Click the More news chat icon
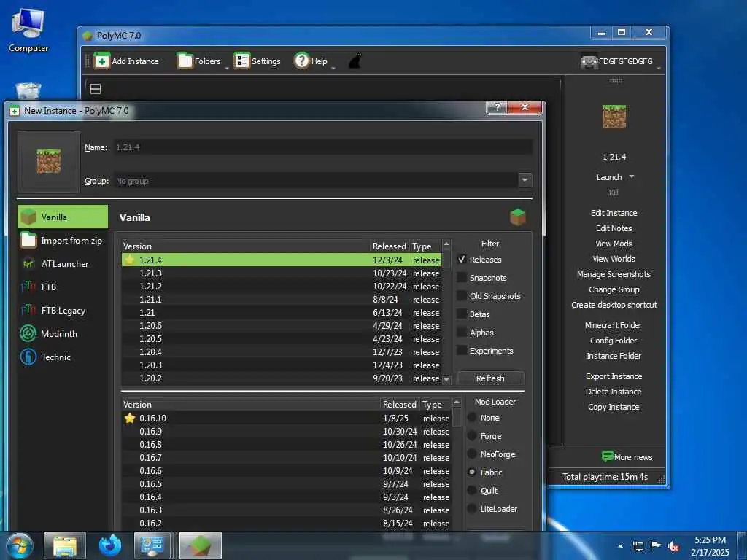This screenshot has height=560, width=747. (x=607, y=456)
